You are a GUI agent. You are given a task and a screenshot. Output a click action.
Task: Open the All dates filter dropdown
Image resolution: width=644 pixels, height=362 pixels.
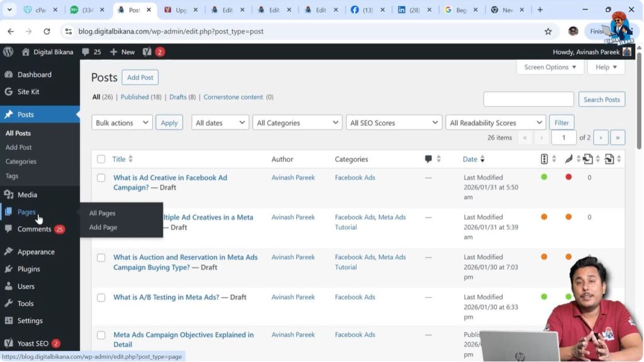pos(220,123)
